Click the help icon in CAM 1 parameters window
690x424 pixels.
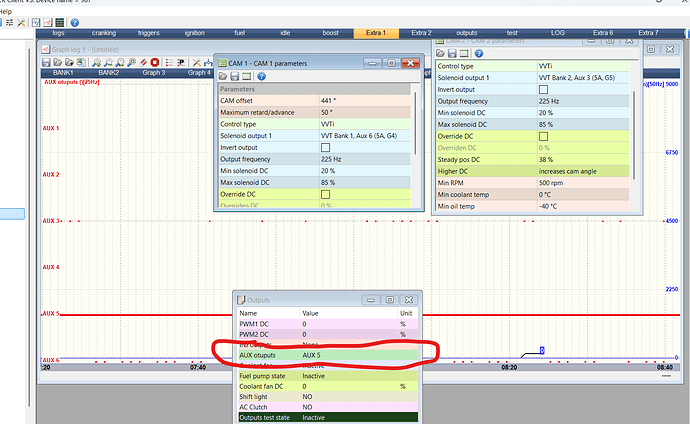(x=261, y=77)
